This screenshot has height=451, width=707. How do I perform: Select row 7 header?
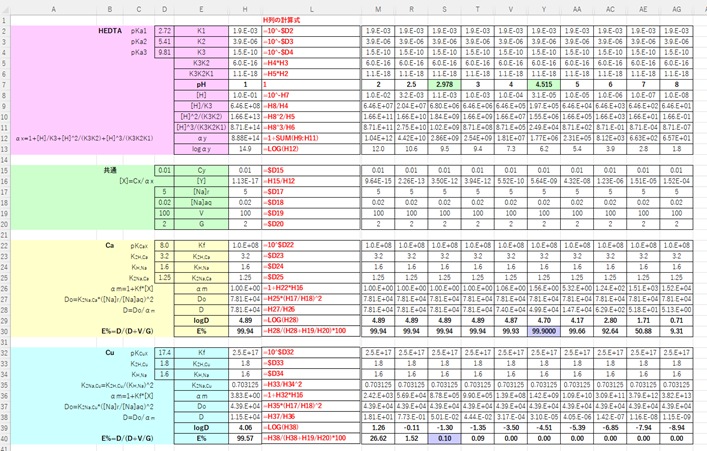[x=4, y=85]
